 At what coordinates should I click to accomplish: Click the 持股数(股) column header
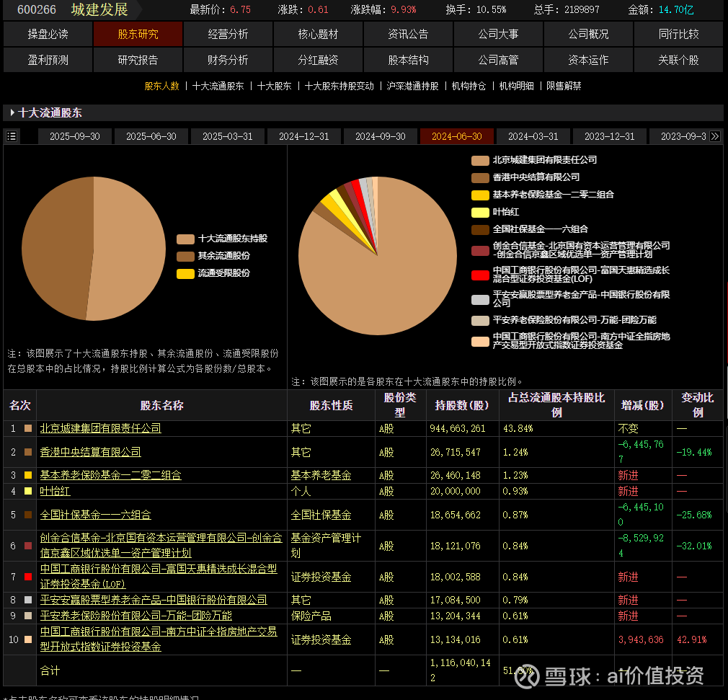click(x=462, y=405)
